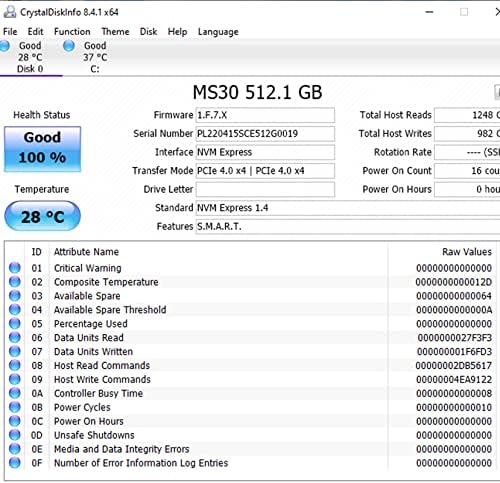
Task: Click status dot for Controller Busy Time row
Action: click(x=15, y=393)
